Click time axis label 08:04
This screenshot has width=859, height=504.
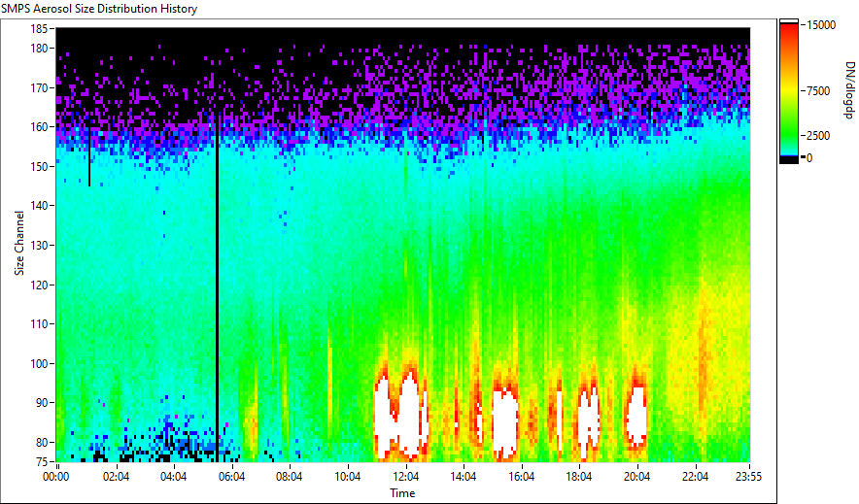click(289, 477)
